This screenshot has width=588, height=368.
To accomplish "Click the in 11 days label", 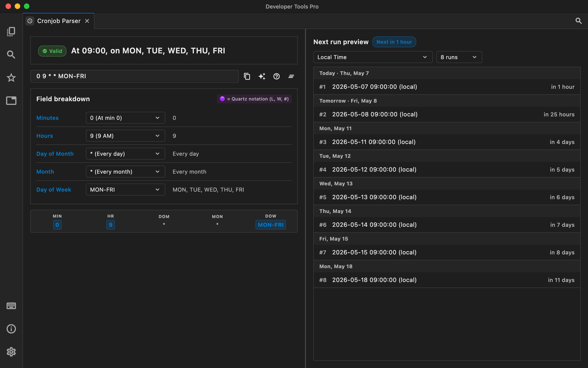I will (x=561, y=280).
